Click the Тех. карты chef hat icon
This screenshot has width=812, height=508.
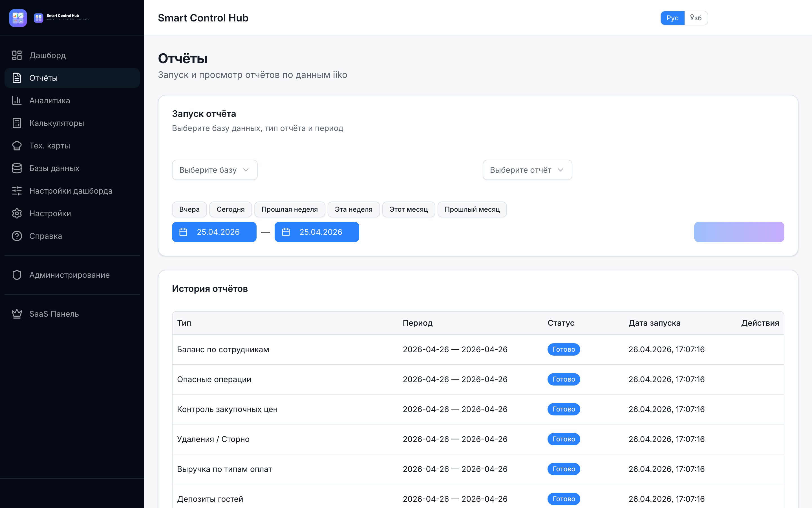(x=17, y=145)
